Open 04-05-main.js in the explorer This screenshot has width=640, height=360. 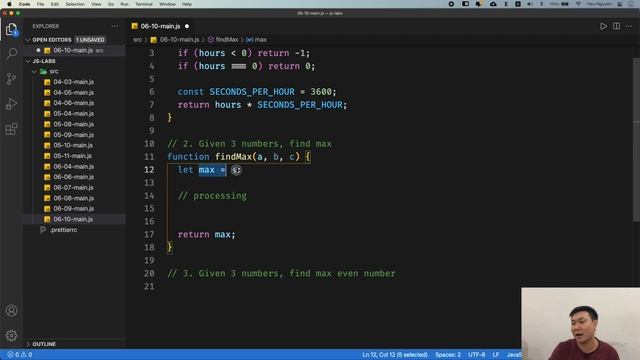click(75, 93)
